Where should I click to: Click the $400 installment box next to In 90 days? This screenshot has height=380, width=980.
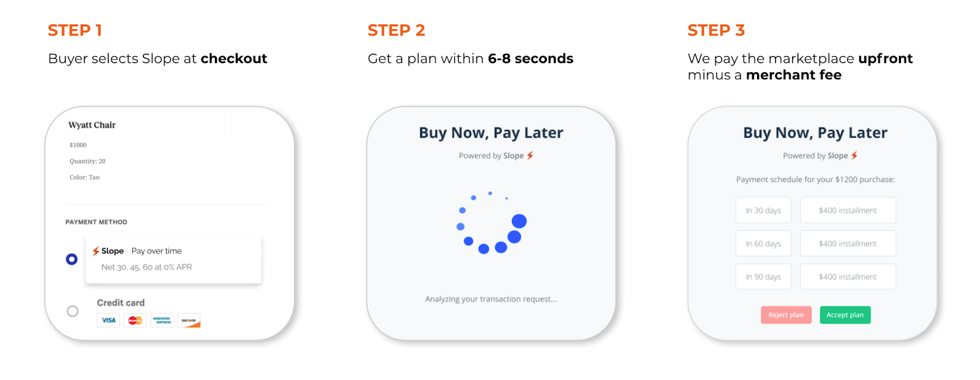[x=848, y=276]
